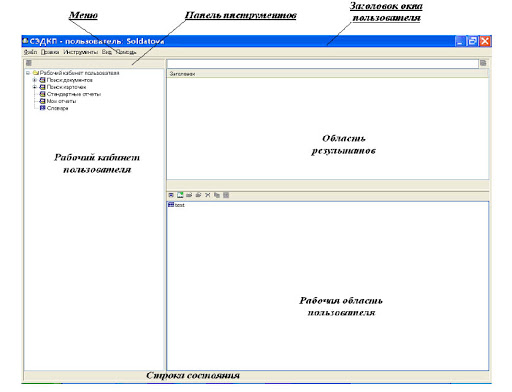Select Поиск карточек in the tree

click(66, 87)
